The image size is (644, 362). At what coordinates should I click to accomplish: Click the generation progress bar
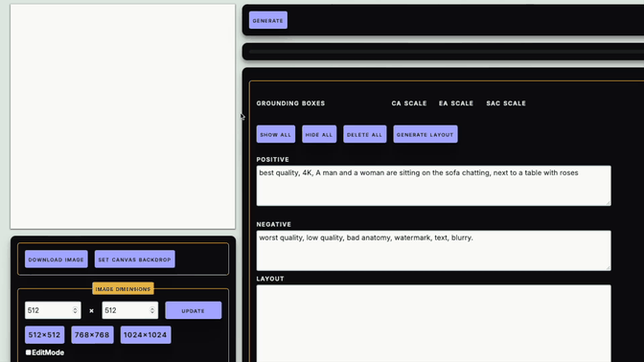(446, 52)
